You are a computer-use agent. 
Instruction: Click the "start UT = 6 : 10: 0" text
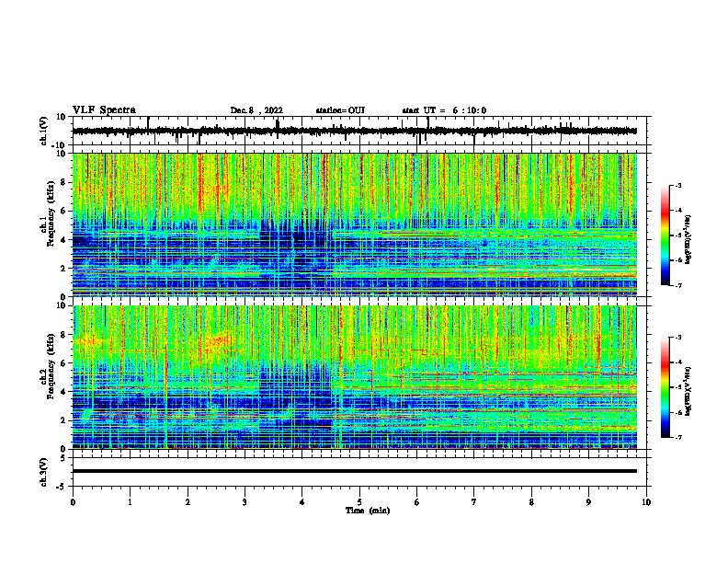(x=444, y=110)
